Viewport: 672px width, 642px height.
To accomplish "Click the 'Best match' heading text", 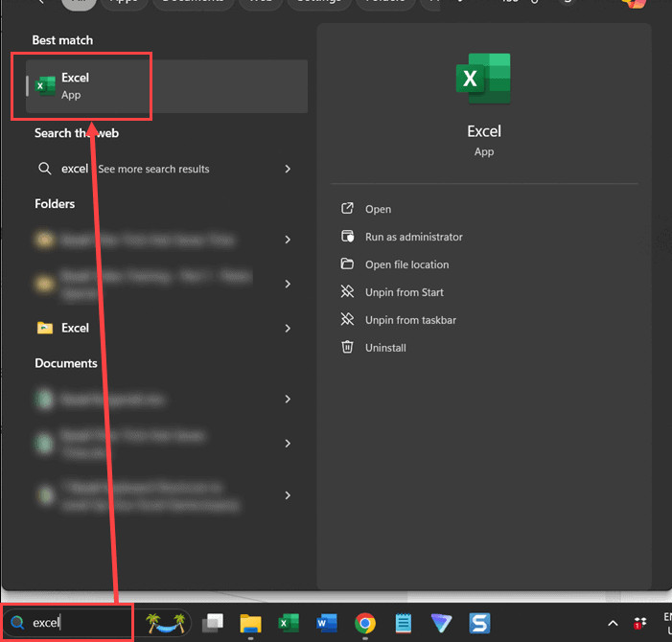I will point(62,40).
